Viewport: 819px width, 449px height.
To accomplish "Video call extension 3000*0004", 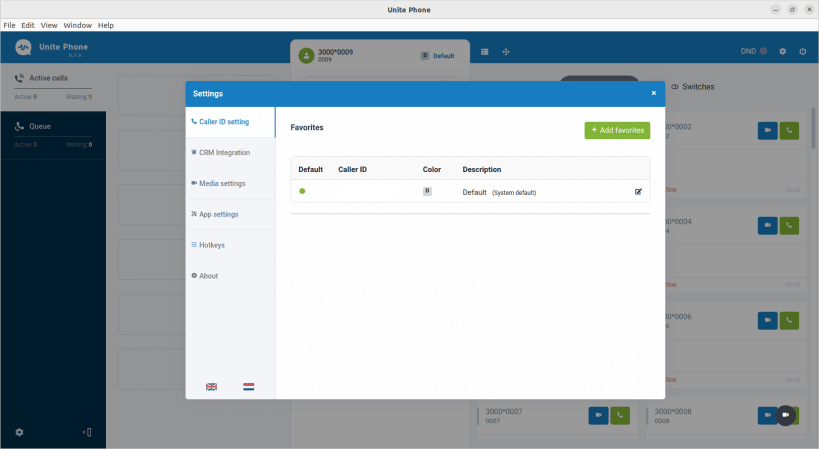I will click(768, 226).
